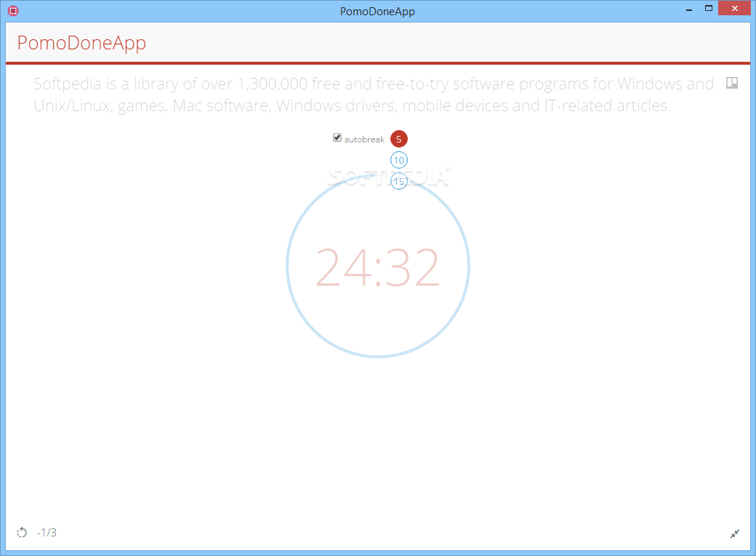Click the -1/3 pomodoro count label
This screenshot has height=556, width=756.
[x=47, y=532]
